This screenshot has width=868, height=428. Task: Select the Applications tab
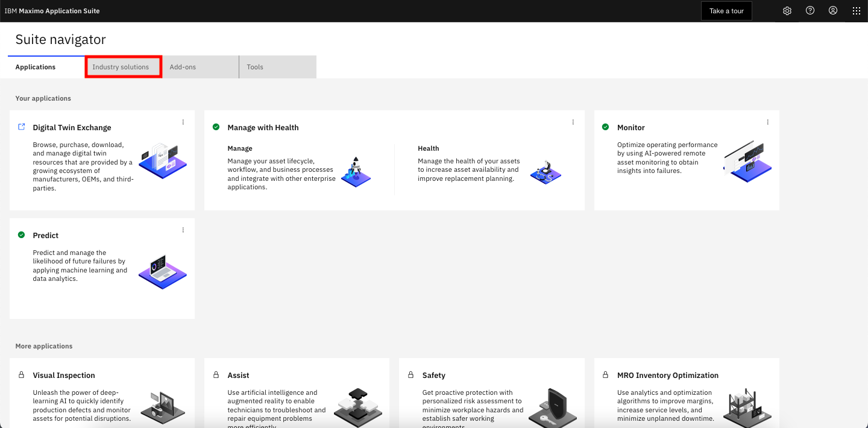tap(46, 67)
